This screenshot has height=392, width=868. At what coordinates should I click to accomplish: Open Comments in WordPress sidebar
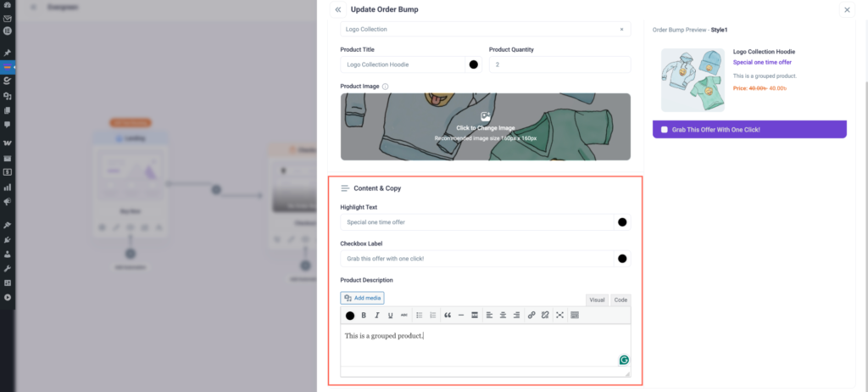click(x=8, y=125)
